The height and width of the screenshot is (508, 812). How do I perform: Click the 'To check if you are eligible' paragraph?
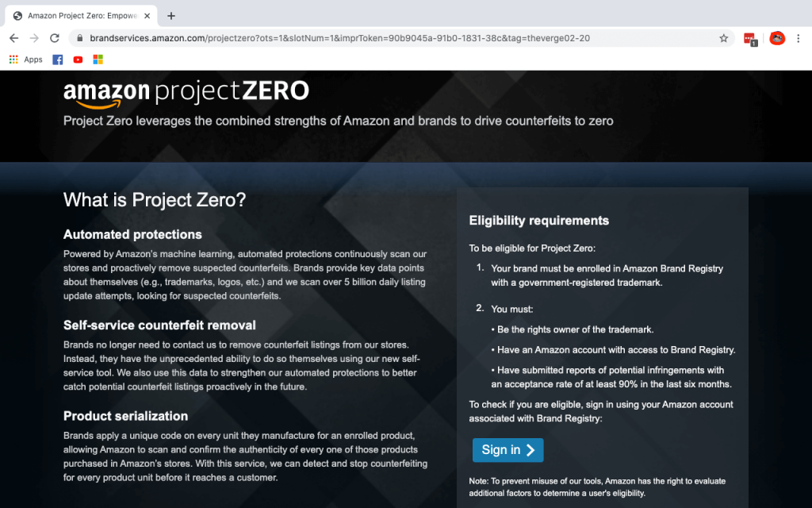coord(601,412)
